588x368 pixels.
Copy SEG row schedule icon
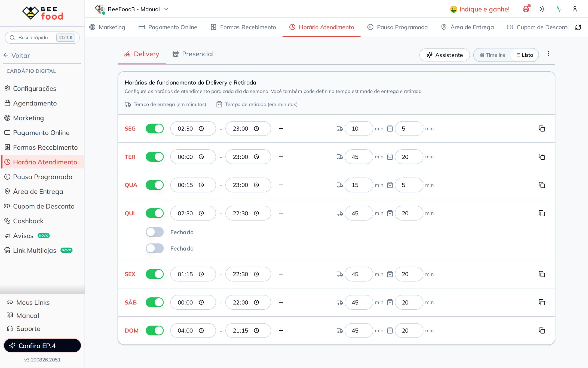click(x=542, y=129)
